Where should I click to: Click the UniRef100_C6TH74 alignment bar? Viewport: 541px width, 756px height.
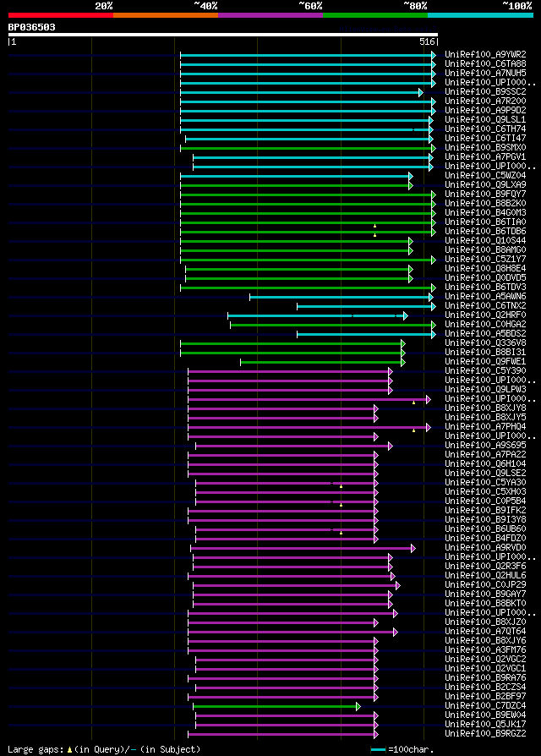pyautogui.click(x=307, y=129)
